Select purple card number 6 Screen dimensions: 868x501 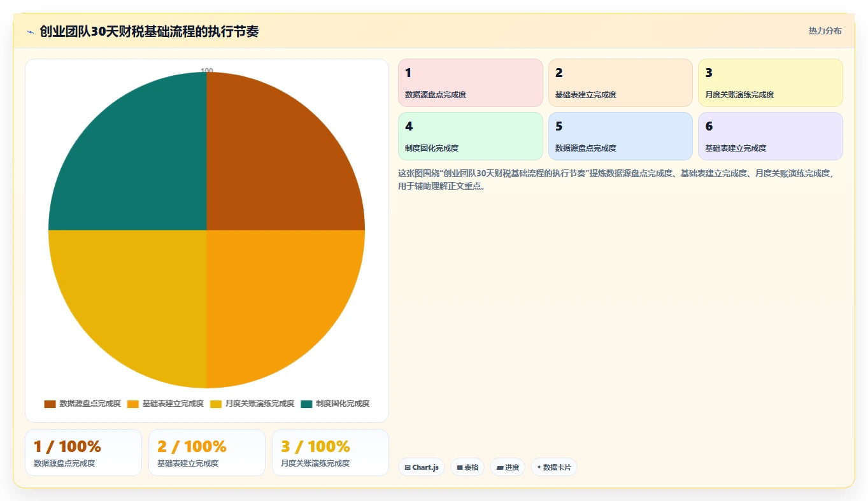pyautogui.click(x=771, y=136)
